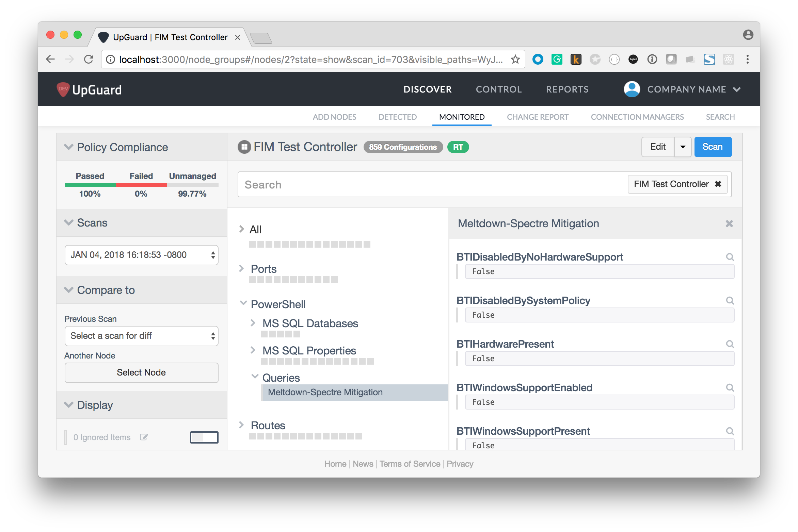
Task: Open the Chrome three-dot menu
Action: pos(748,60)
